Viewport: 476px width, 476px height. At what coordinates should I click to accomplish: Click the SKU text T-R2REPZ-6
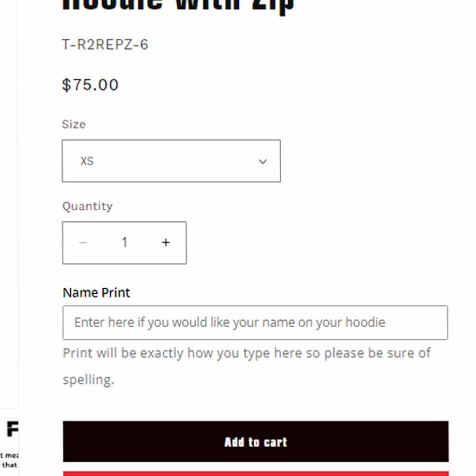(x=105, y=45)
